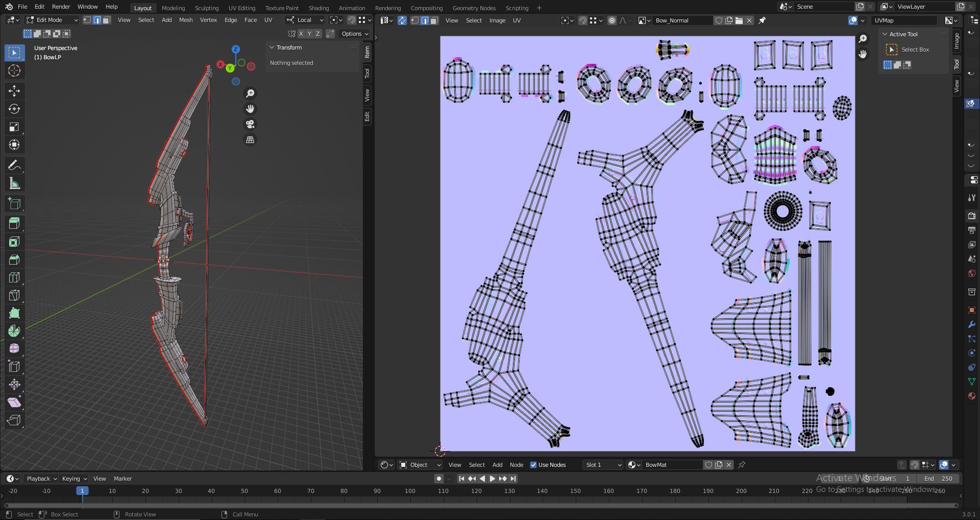The image size is (980, 520).
Task: Click the viewport zoom magnifier icon
Action: pos(250,93)
